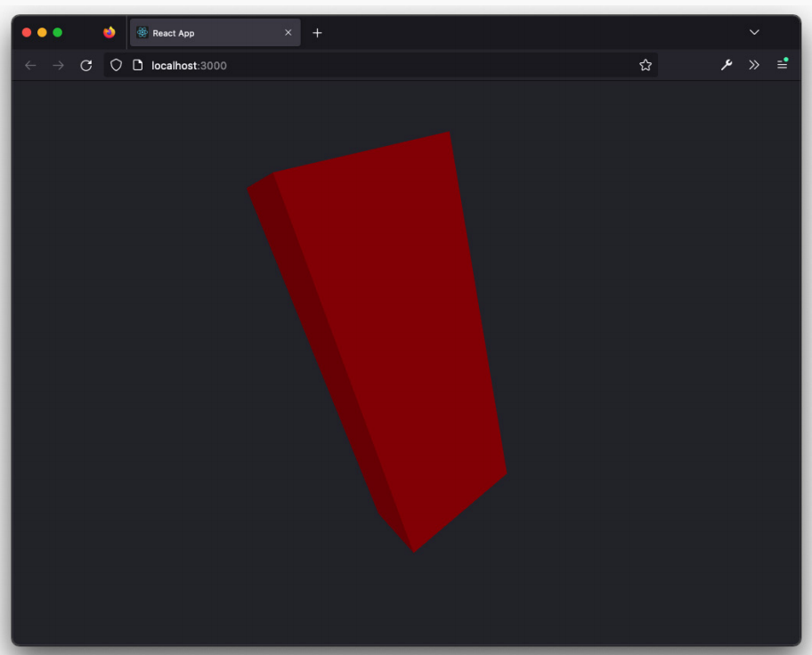Screen dimensions: 812x655
Task: Click the forward navigation arrow
Action: [58, 65]
